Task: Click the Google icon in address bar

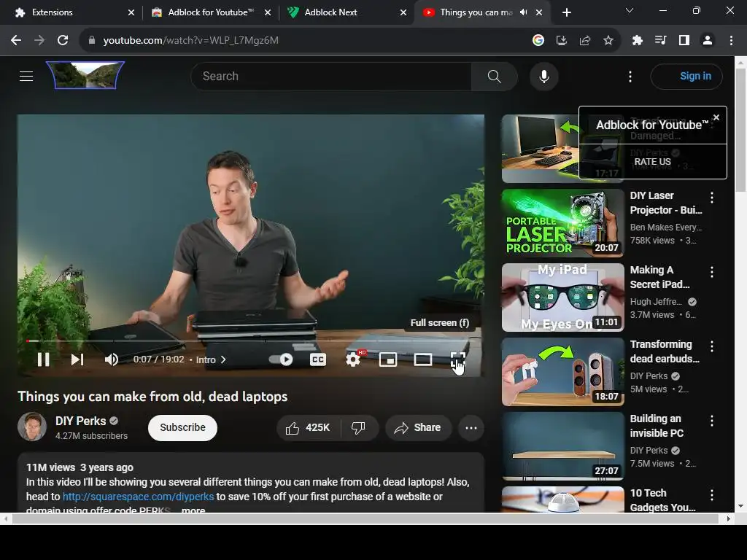Action: point(538,41)
